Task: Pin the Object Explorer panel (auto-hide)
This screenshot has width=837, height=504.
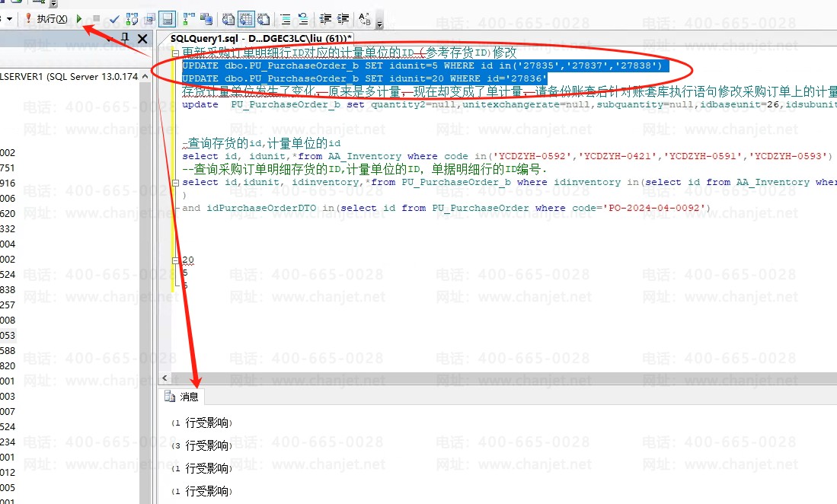Action: point(125,38)
